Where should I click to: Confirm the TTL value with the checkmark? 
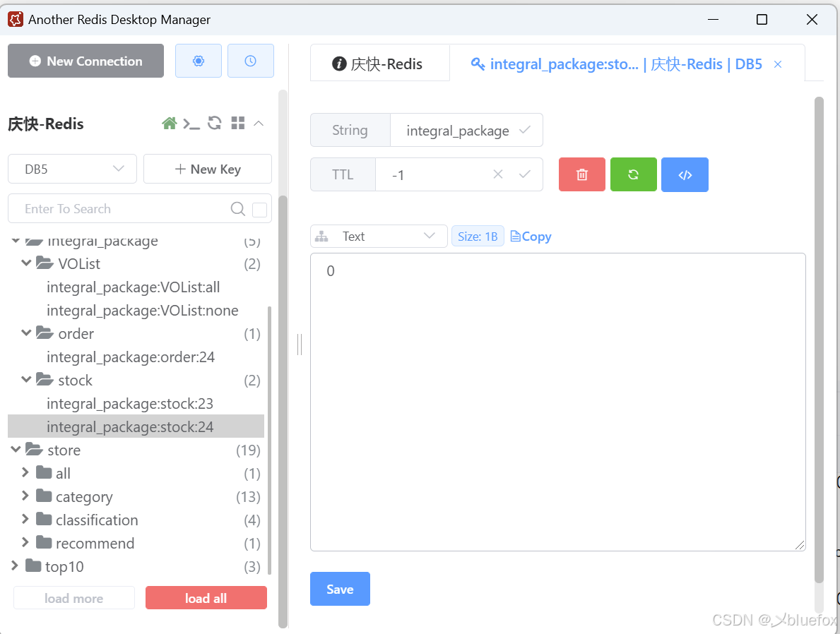coord(525,174)
